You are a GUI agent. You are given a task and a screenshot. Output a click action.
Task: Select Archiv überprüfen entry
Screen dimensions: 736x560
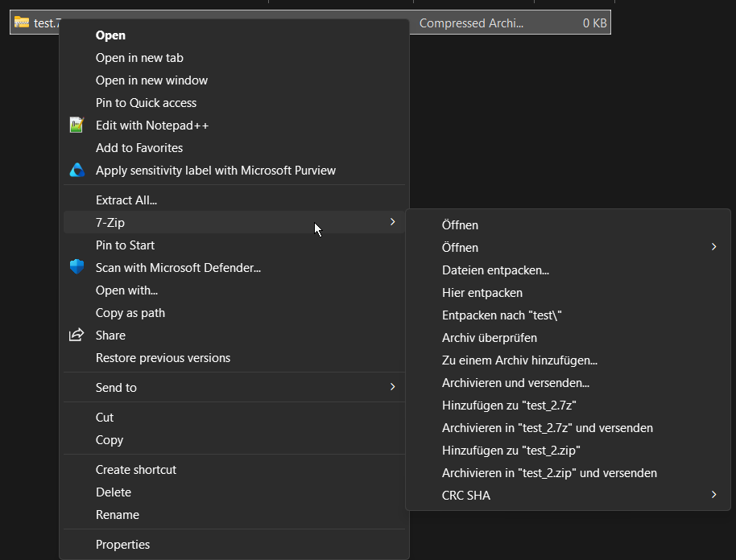coord(489,338)
